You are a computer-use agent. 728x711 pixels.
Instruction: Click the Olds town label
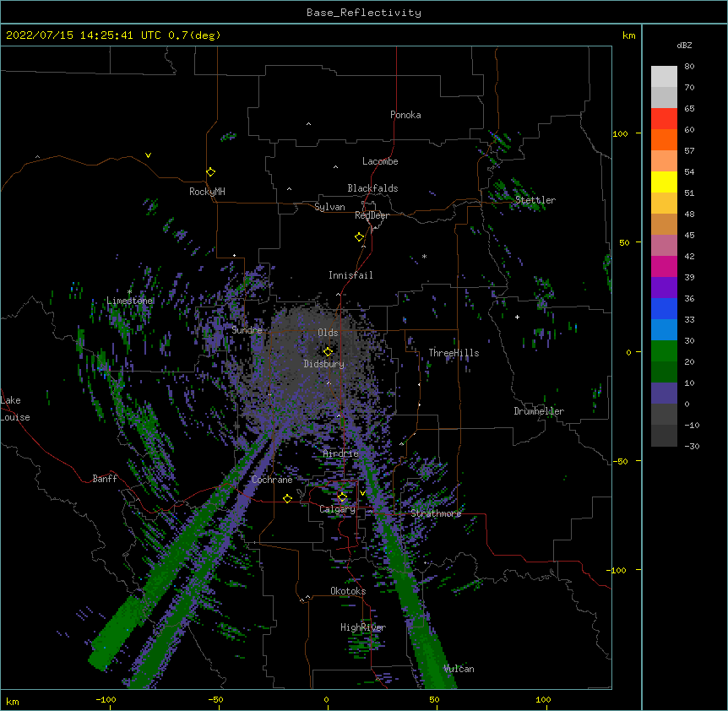point(328,333)
